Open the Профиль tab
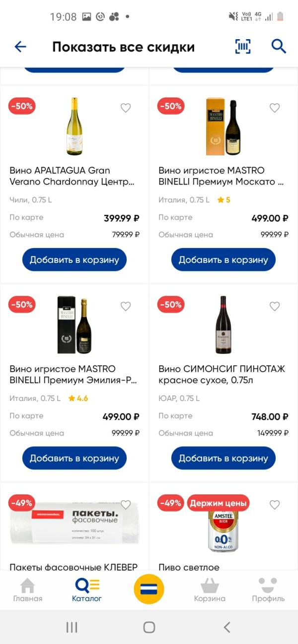Image resolution: width=298 pixels, height=644 pixels. (268, 590)
